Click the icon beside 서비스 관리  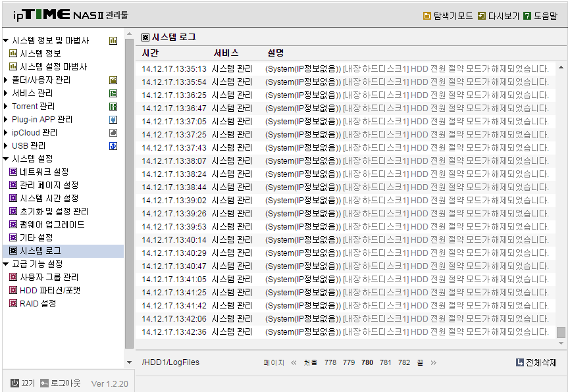(x=113, y=93)
